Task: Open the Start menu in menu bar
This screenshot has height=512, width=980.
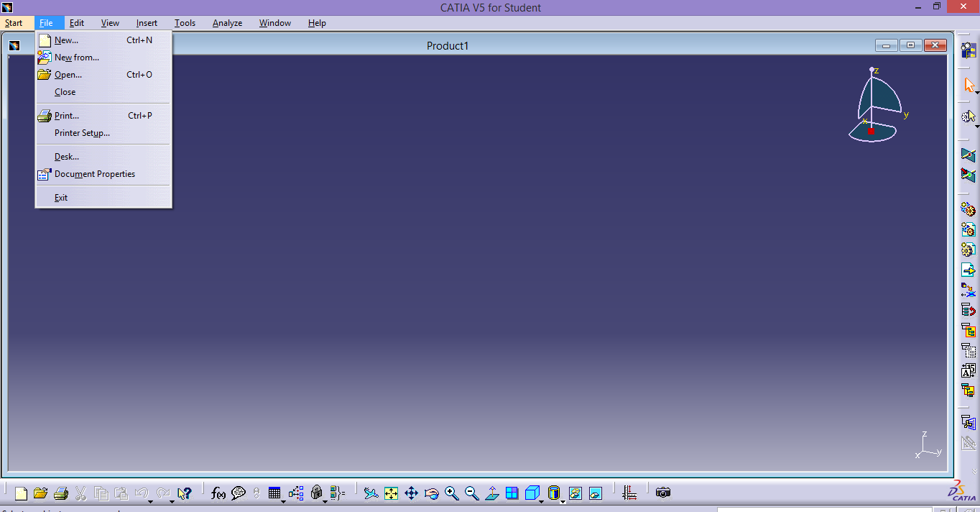Action: click(14, 23)
